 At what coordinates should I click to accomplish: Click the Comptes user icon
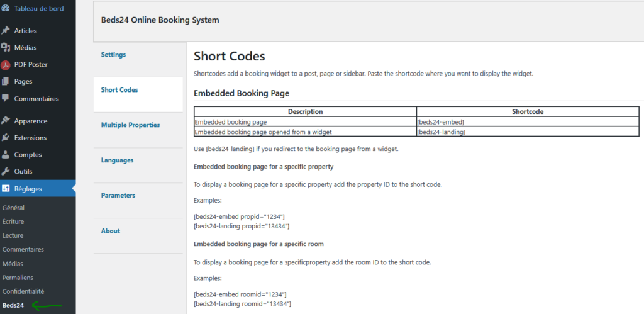click(x=5, y=155)
